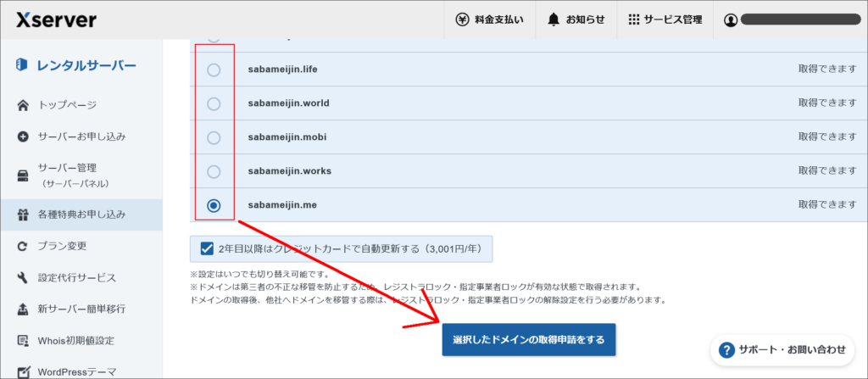The image size is (868, 379).
Task: Click the server icon beside サーバー管理
Action: click(x=23, y=176)
